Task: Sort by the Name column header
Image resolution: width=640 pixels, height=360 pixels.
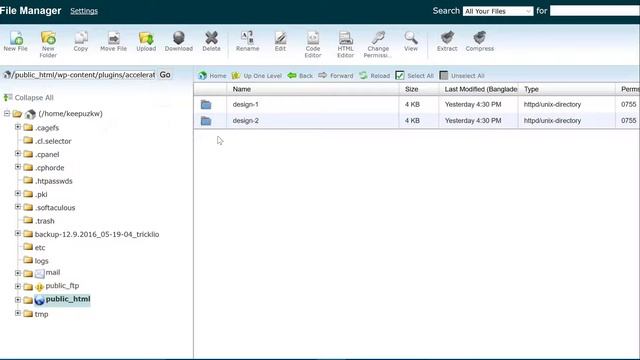Action: tap(313, 89)
